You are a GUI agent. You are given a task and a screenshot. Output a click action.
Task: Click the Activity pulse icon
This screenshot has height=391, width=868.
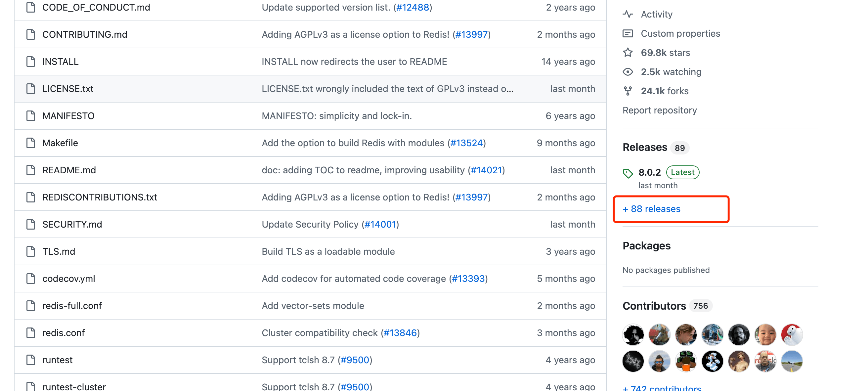(628, 14)
